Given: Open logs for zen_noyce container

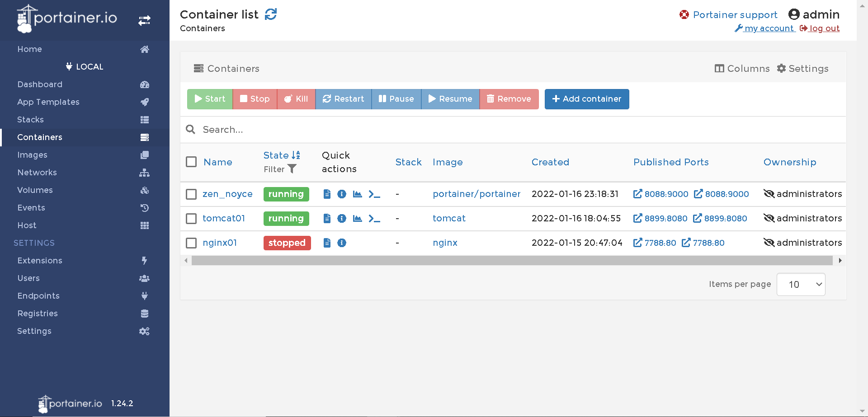Looking at the screenshot, I should (327, 194).
